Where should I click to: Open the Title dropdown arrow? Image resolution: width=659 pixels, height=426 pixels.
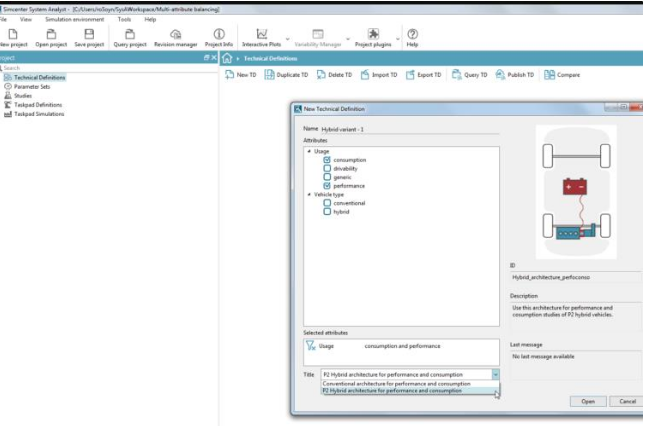(495, 374)
